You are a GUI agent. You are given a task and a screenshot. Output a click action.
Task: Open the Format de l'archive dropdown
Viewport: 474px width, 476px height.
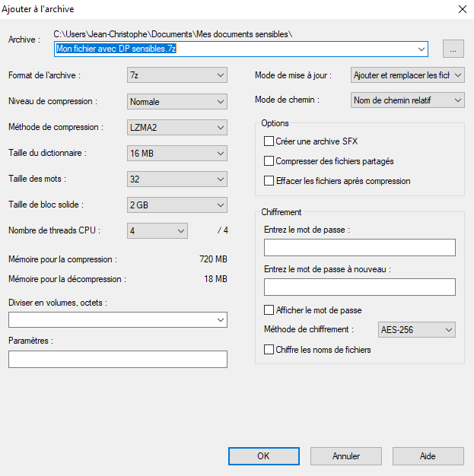click(177, 75)
